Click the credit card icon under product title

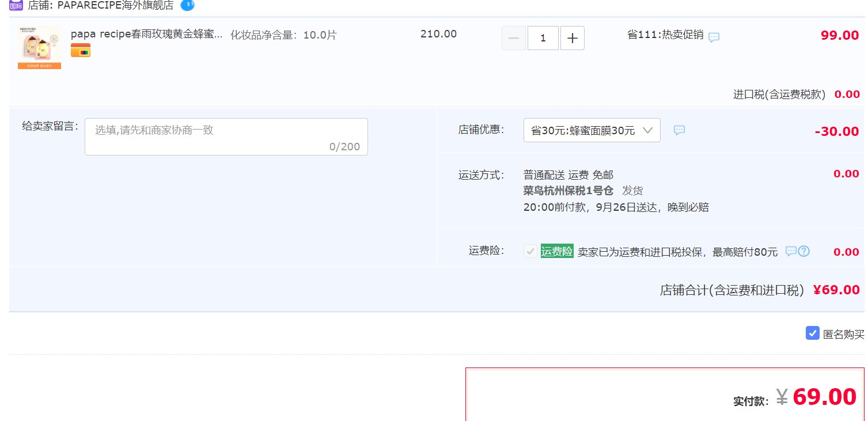pos(81,51)
